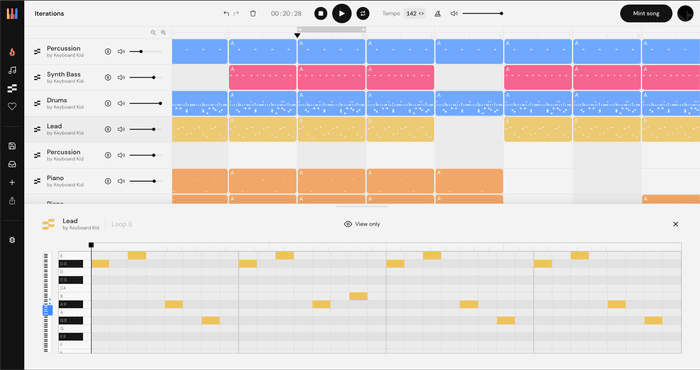Mute the master volume speaker icon
The image size is (700, 370).
[454, 13]
